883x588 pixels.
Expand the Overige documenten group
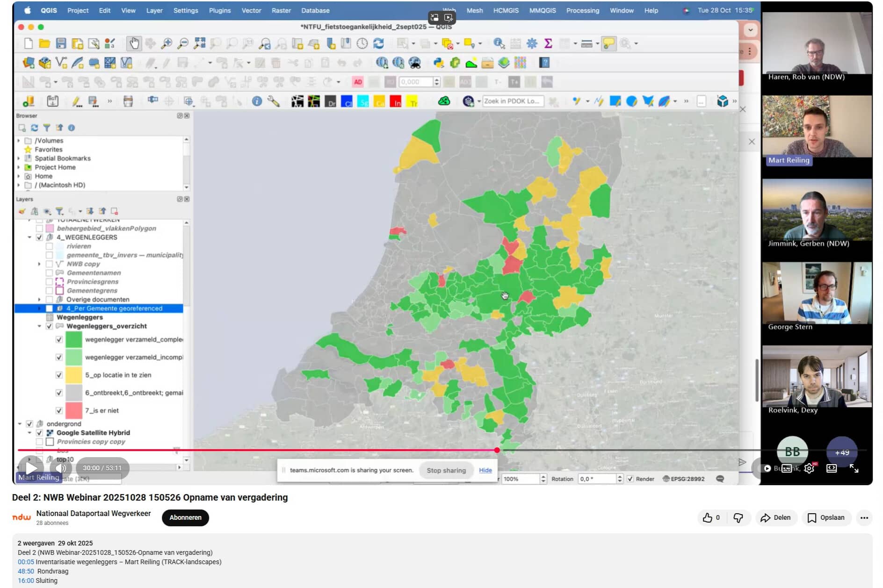point(39,300)
